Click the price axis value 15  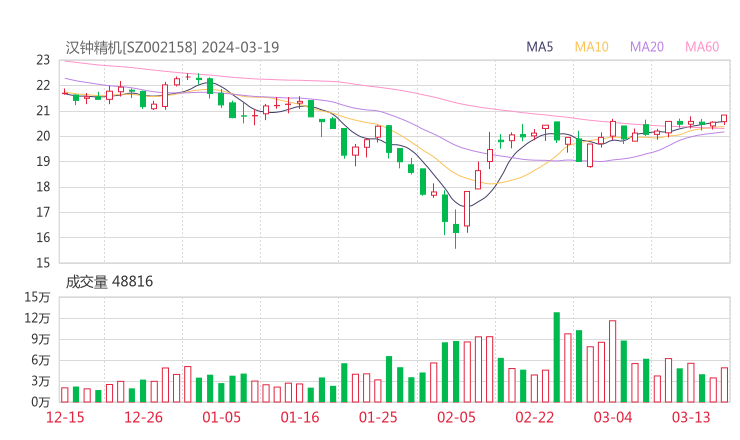pos(43,263)
